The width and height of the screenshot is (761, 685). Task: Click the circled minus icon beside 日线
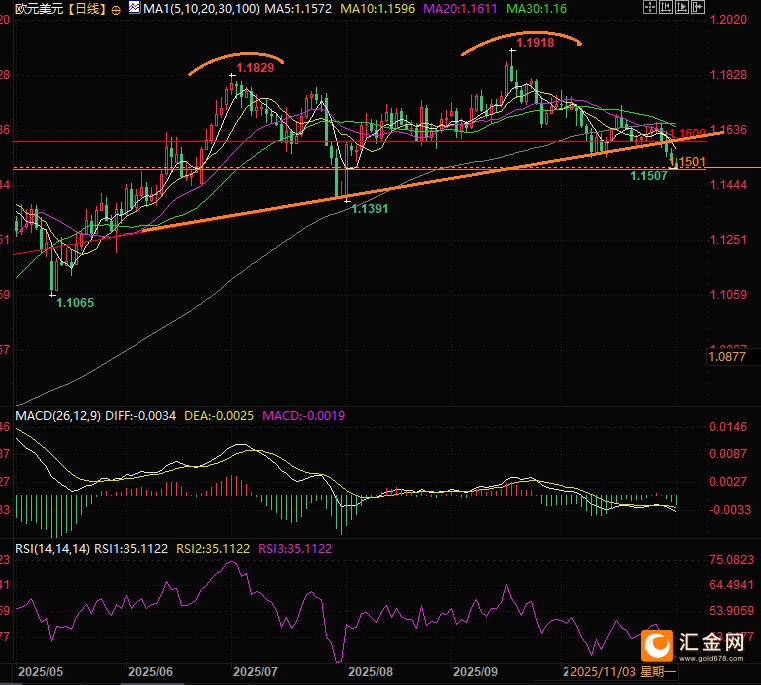coord(118,9)
